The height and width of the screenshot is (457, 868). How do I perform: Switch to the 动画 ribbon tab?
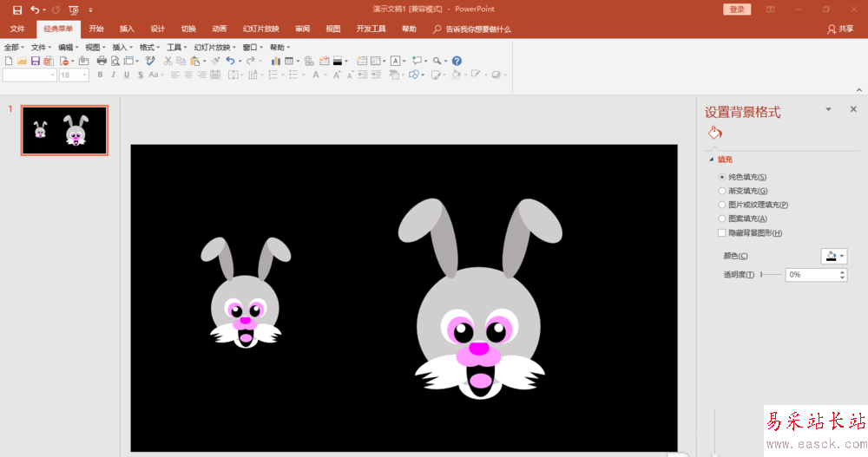click(x=219, y=29)
